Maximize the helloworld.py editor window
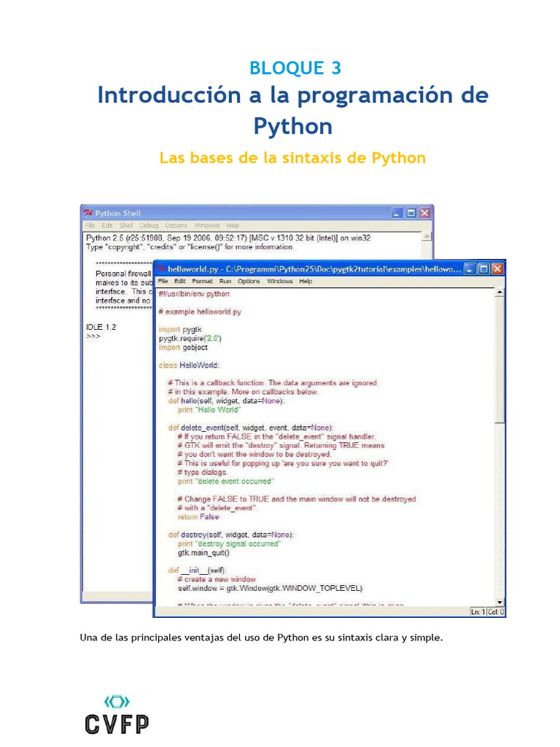Image resolution: width=560 pixels, height=747 pixels. (x=484, y=269)
